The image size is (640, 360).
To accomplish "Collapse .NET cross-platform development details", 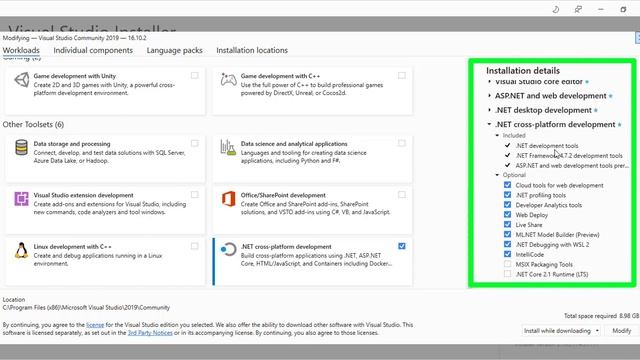I will point(489,124).
